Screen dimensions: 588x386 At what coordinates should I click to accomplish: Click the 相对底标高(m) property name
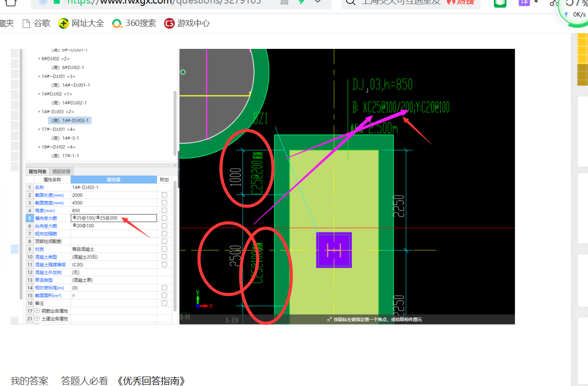coord(49,288)
